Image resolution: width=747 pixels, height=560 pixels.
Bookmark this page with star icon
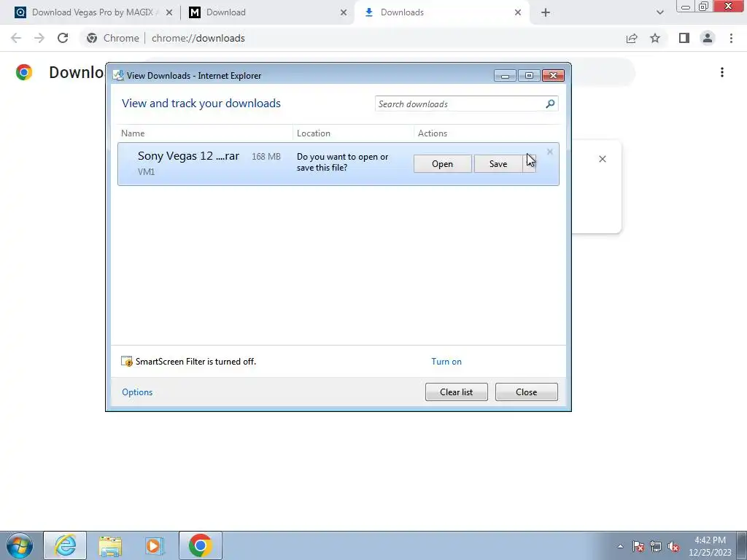point(655,38)
